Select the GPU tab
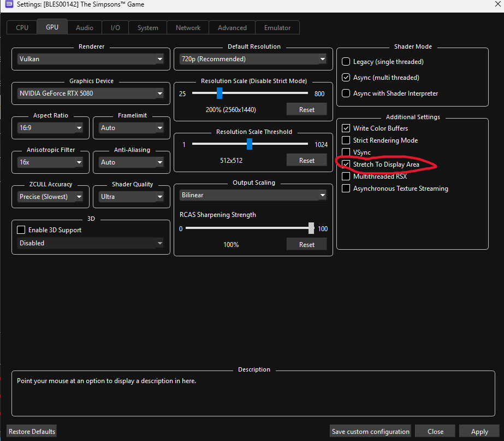The width and height of the screenshot is (504, 441). [x=52, y=27]
